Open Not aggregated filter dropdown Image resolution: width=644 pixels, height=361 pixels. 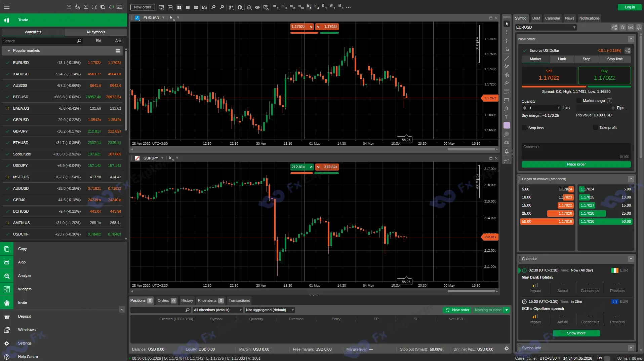(270, 310)
